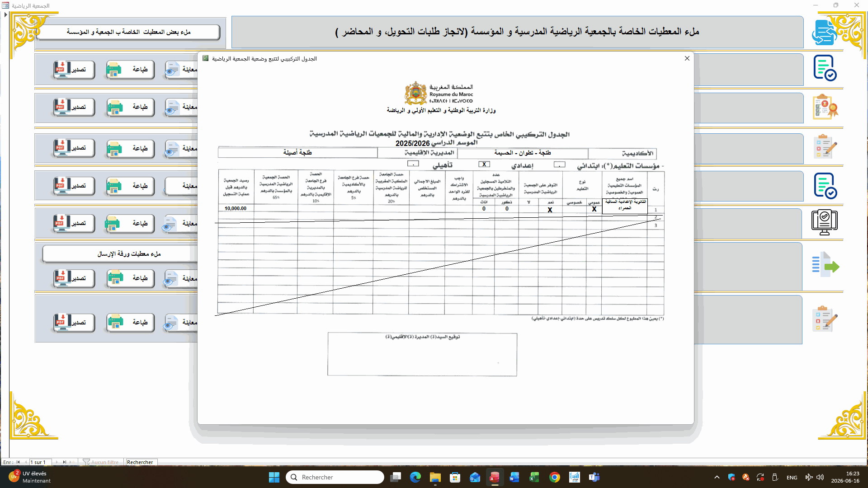Image resolution: width=868 pixels, height=488 pixels.
Task: Launch Microsoft Edge from the taskbar
Action: [415, 477]
